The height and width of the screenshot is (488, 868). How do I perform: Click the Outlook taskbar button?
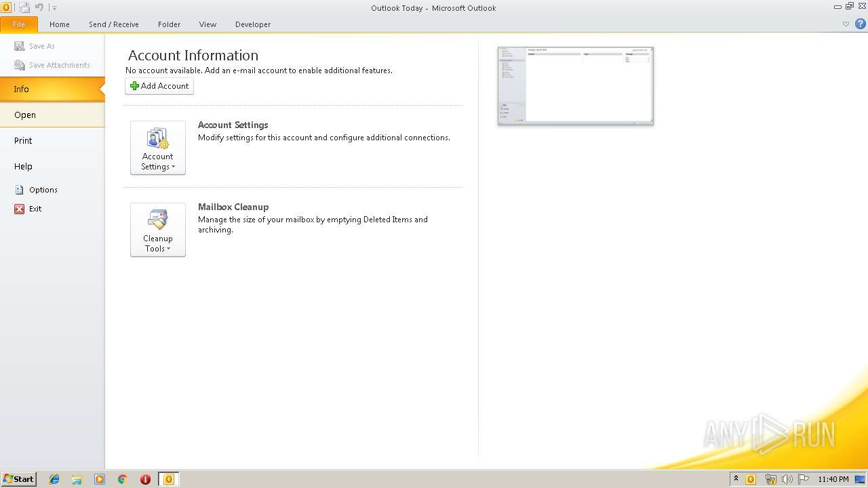pyautogui.click(x=169, y=479)
